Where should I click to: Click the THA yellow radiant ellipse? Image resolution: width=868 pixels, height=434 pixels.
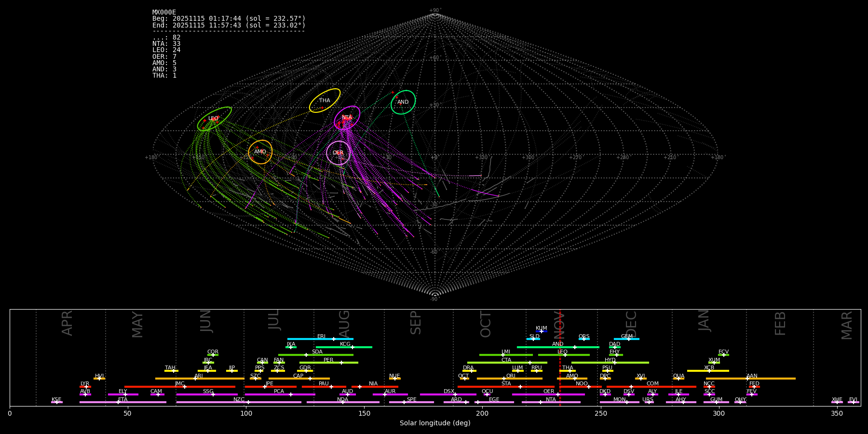coord(325,101)
